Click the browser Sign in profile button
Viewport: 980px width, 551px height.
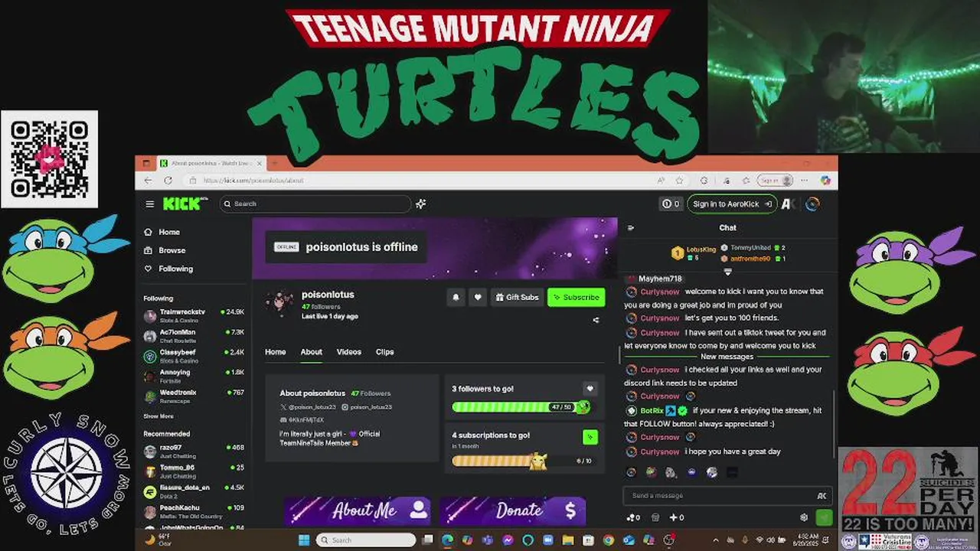click(x=775, y=181)
